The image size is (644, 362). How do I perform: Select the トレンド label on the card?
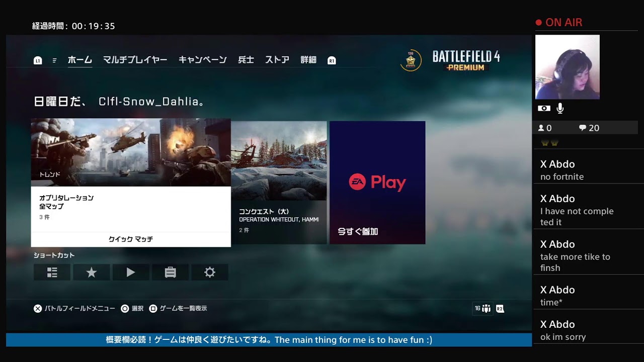pyautogui.click(x=49, y=174)
